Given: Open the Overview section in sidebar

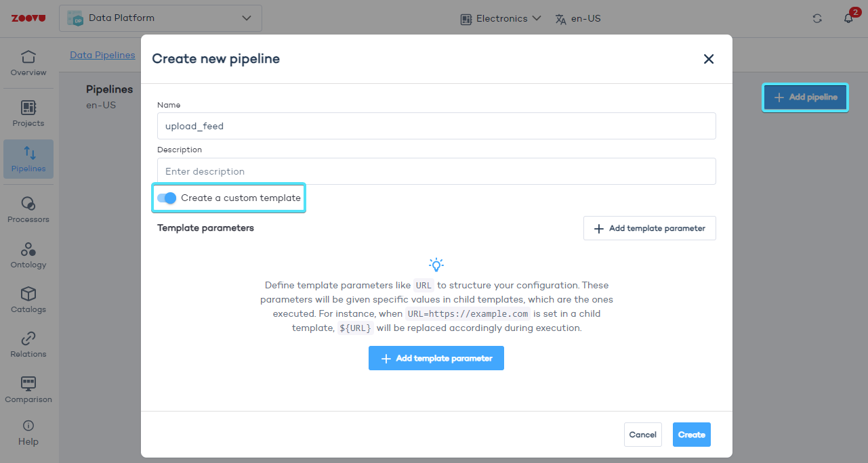Looking at the screenshot, I should click(28, 63).
